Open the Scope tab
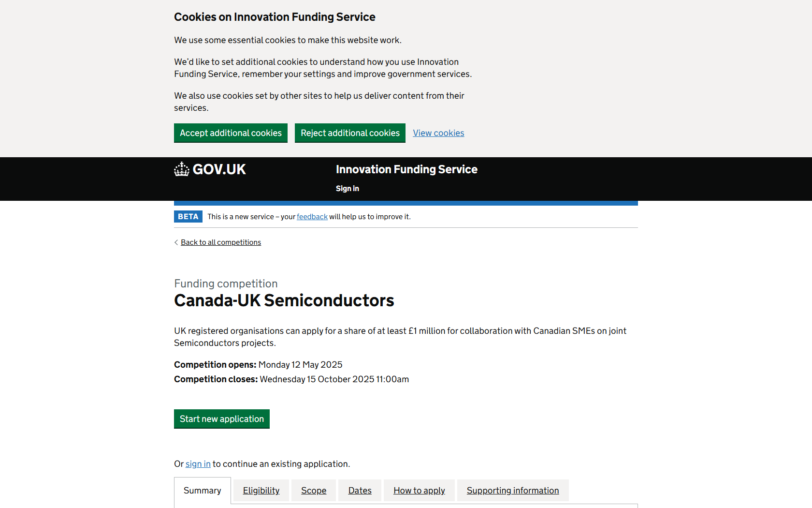Viewport: 812px width, 508px height. pos(314,491)
